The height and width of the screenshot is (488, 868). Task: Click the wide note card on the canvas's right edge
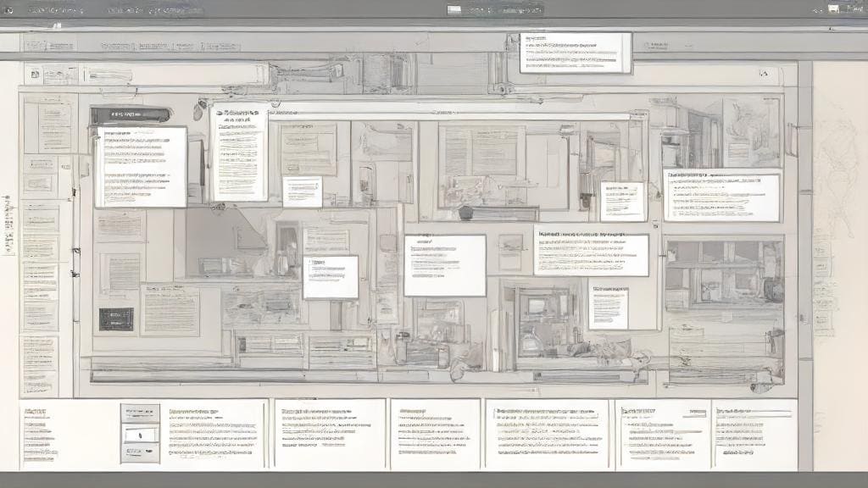pos(721,197)
